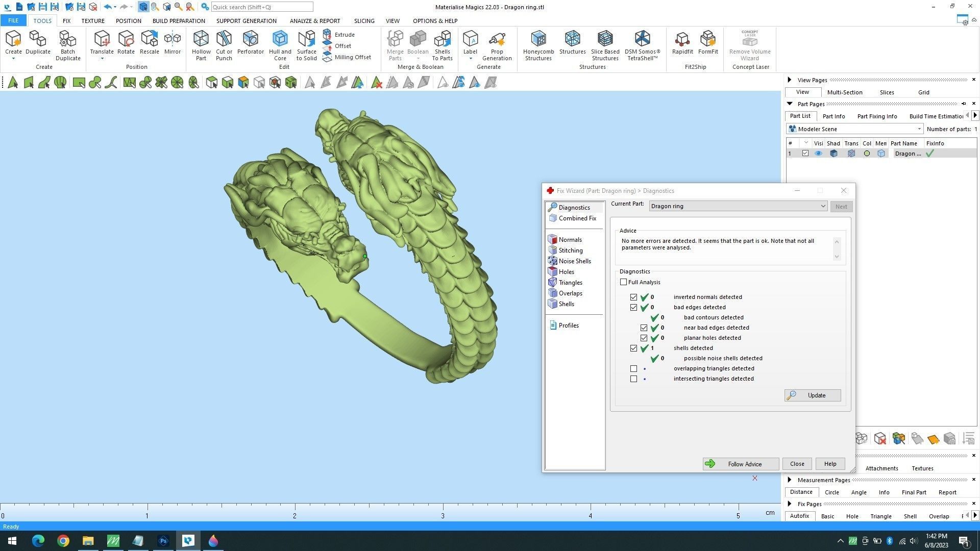
Task: Expand the Measurement Pages panel
Action: (790, 480)
